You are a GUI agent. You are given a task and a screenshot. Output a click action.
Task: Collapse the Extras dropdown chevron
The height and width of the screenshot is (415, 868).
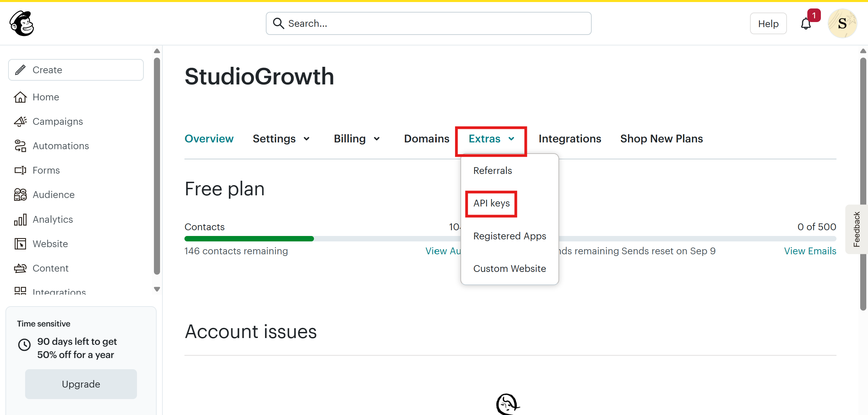click(511, 139)
